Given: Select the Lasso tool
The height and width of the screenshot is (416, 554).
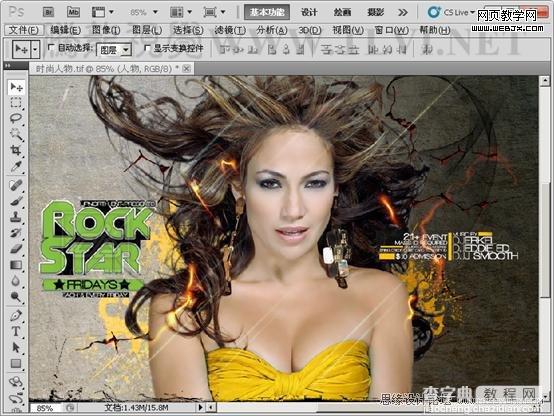Looking at the screenshot, I should [16, 119].
